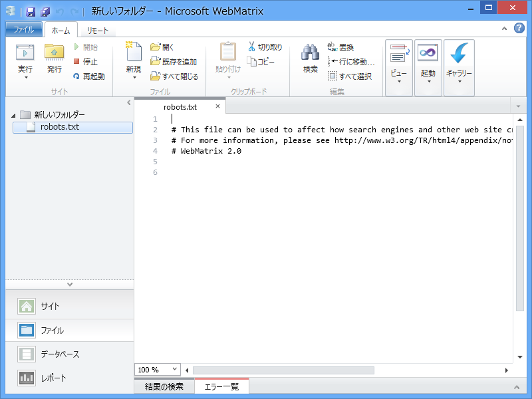Collapse the 新しいフォルダー tree node

click(x=13, y=116)
